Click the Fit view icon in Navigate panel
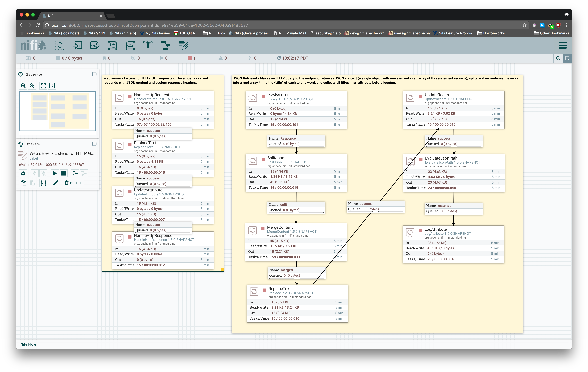588x372 pixels. click(43, 86)
